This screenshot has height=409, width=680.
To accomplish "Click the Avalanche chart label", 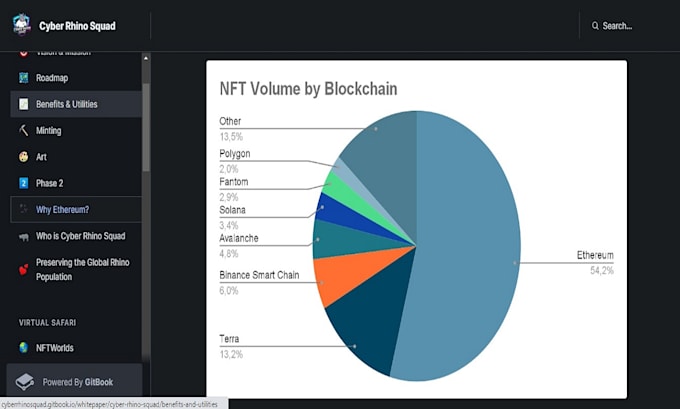I will pos(239,238).
